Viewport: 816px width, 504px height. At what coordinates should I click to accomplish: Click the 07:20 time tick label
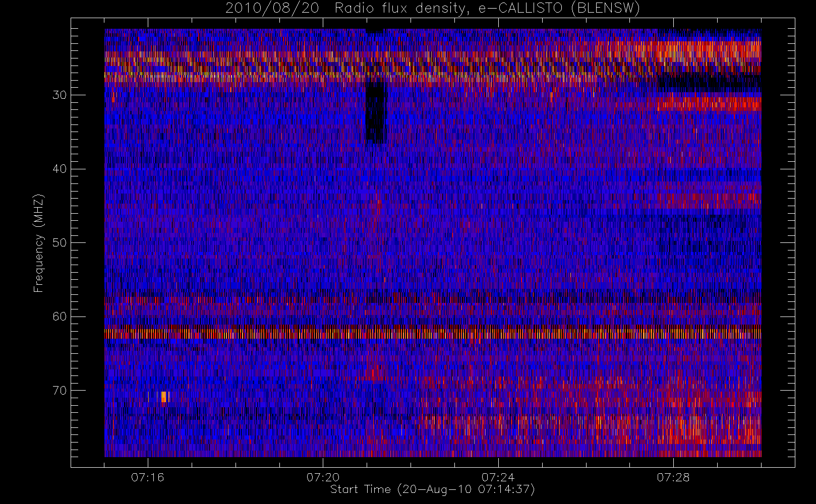tap(323, 477)
